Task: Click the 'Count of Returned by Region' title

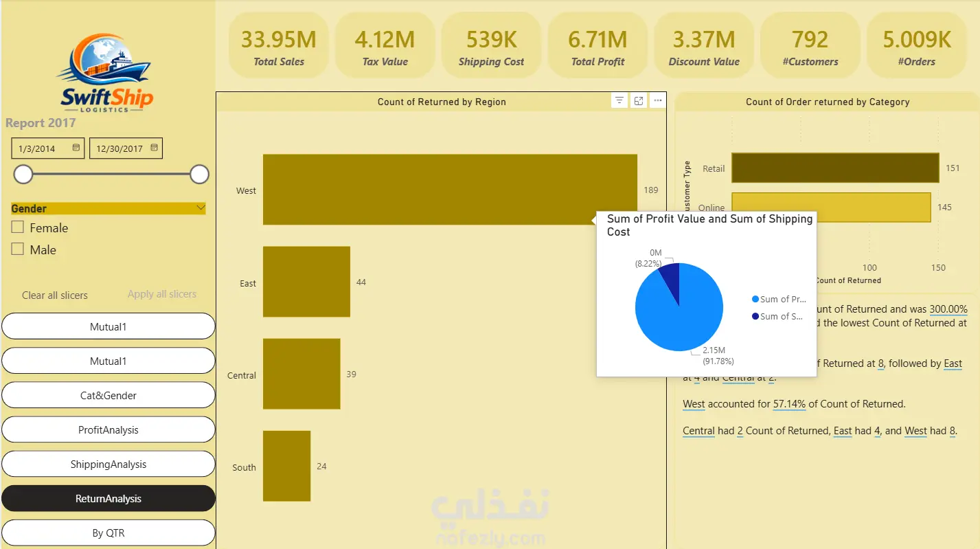Action: click(x=442, y=102)
